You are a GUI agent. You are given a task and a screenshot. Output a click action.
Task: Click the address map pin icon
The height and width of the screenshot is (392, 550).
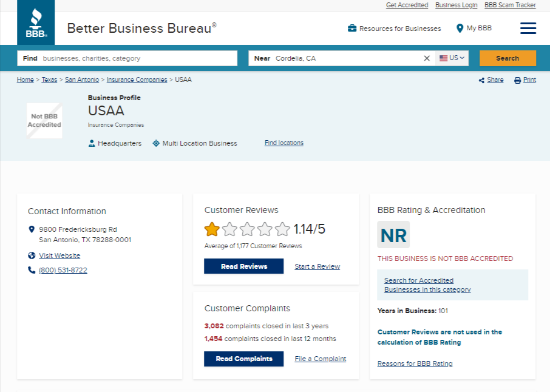point(32,229)
